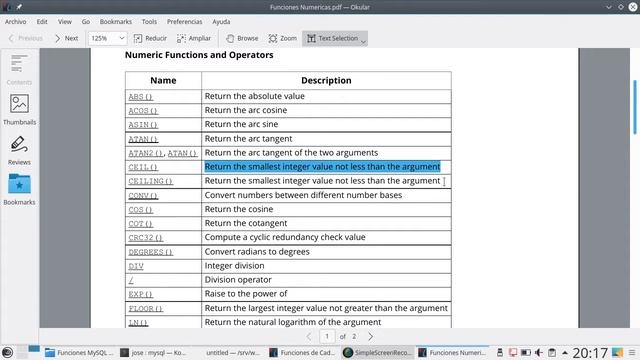Click the volume icon in system tray

coord(539,352)
